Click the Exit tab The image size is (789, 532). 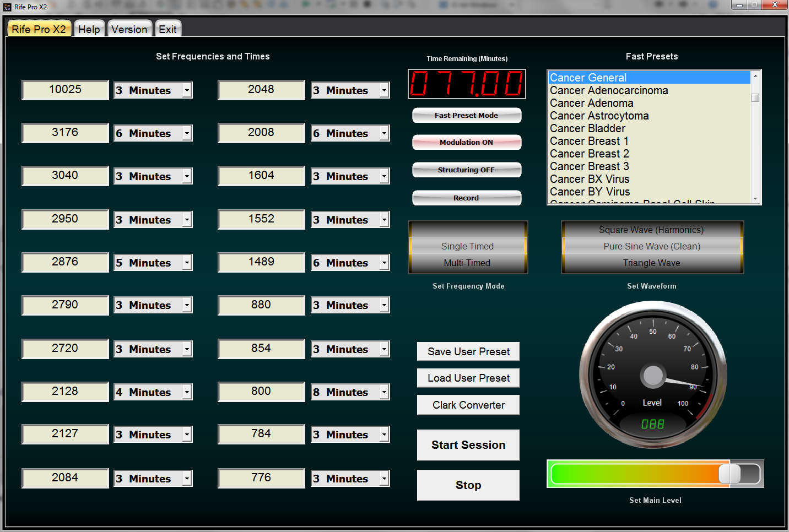coord(168,29)
